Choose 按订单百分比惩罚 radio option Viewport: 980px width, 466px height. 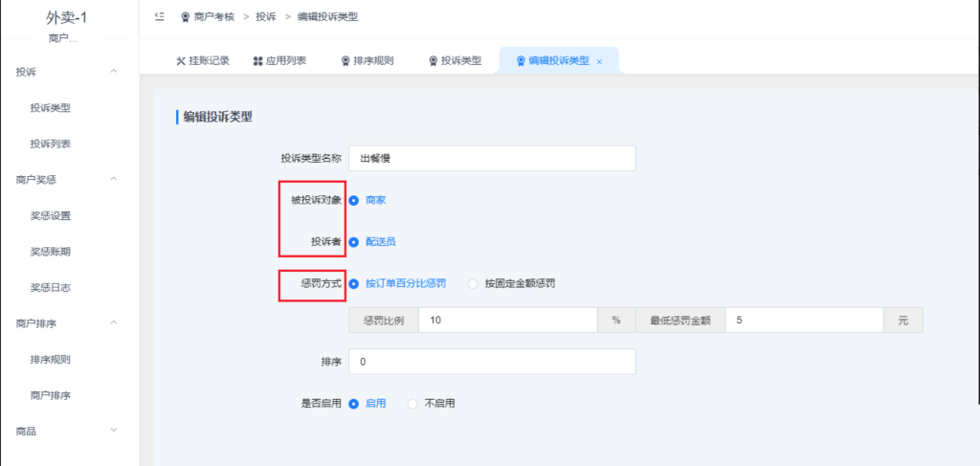354,283
